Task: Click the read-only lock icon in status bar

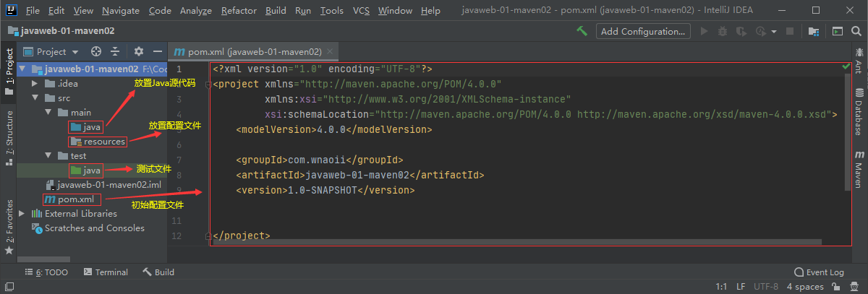Action: point(837,287)
